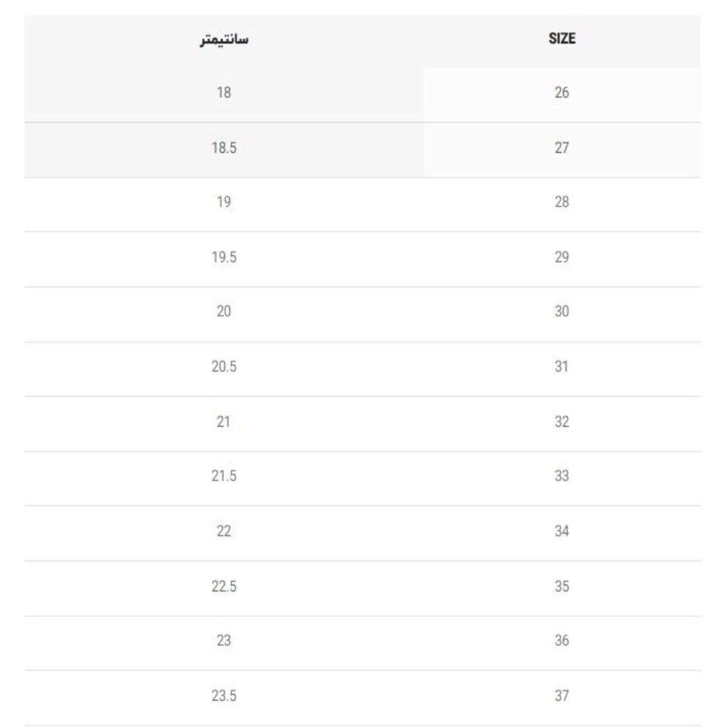Viewport: 728px width, 728px height.
Task: Click size 31 row value
Action: tap(562, 367)
